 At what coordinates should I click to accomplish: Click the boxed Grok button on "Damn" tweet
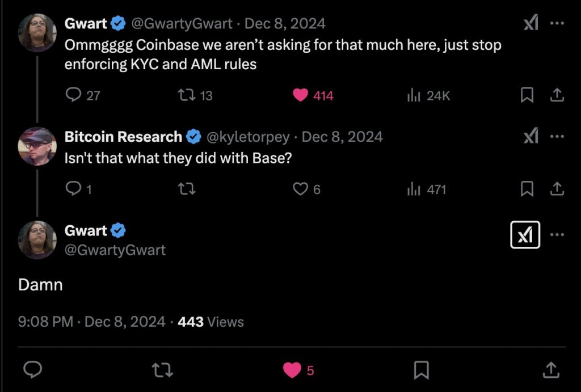coord(525,235)
